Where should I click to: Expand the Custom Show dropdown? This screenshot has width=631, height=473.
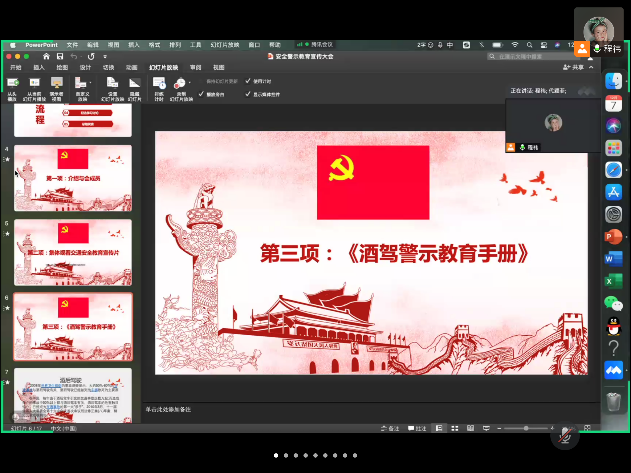[92, 83]
